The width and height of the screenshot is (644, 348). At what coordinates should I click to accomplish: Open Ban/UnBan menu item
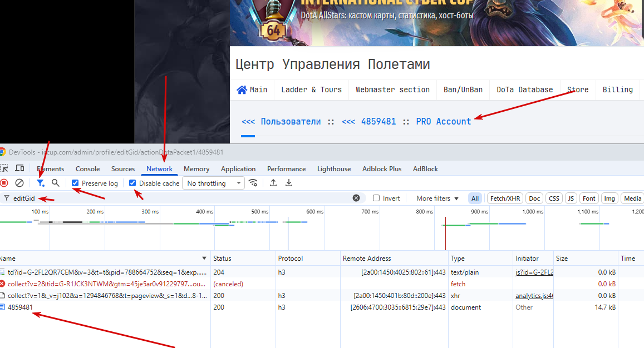pos(463,90)
